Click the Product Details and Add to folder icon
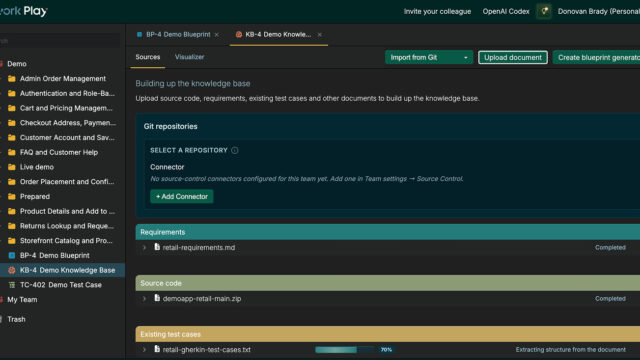The width and height of the screenshot is (640, 360). coord(12,211)
